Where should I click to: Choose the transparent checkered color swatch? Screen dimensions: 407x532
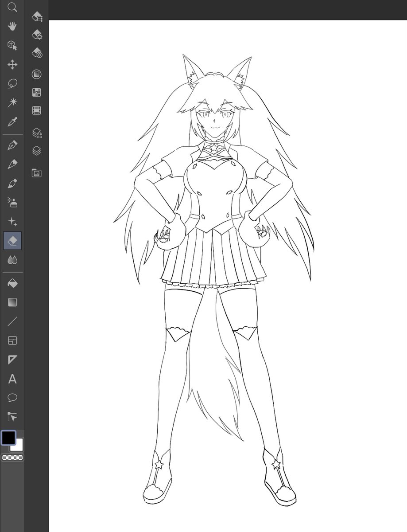click(x=12, y=458)
